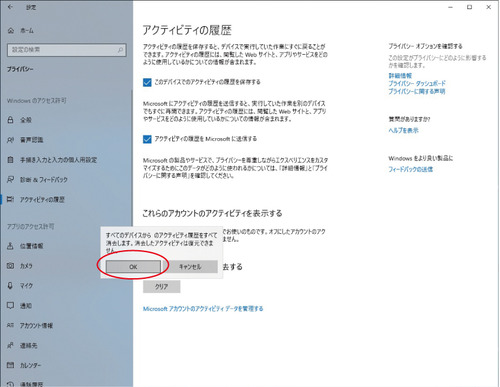Uncheck アクティビティの履歴を Microsoft に送信する
The height and width of the screenshot is (387, 500).
coord(147,139)
